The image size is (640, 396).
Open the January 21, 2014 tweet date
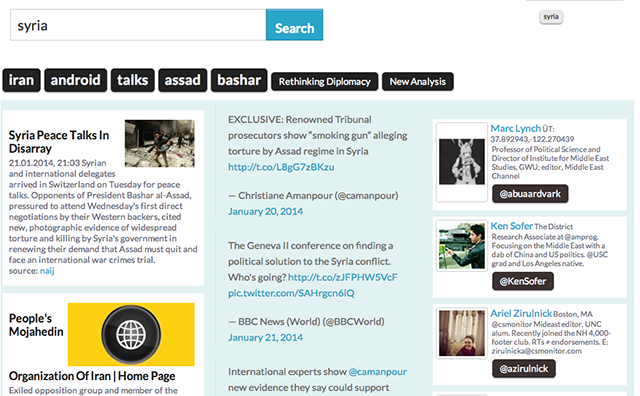[265, 338]
